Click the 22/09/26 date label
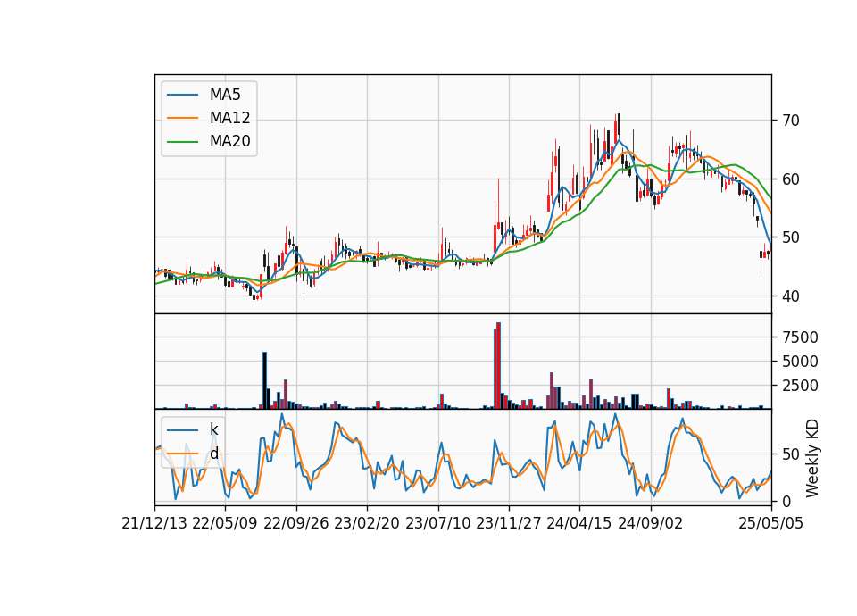 (x=296, y=524)
